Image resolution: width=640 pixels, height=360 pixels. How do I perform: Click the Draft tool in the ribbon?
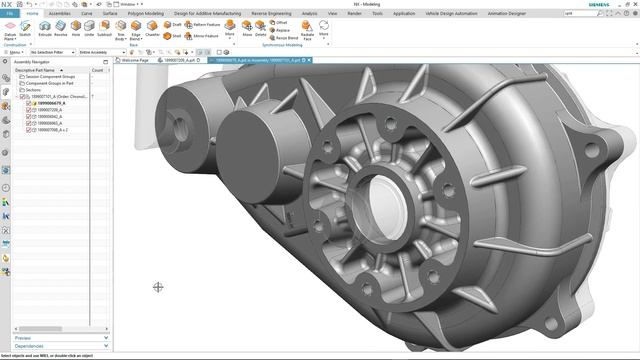pos(172,25)
